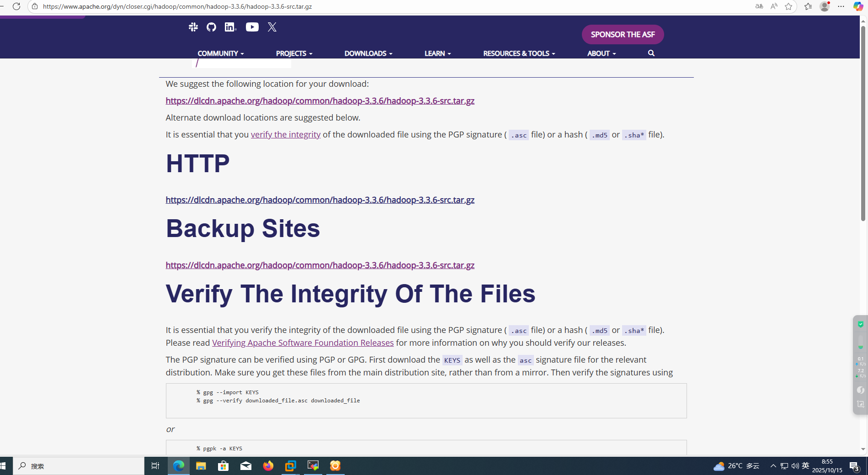Image resolution: width=868 pixels, height=475 pixels.
Task: Open the Apache GitHub icon link
Action: coord(211,27)
